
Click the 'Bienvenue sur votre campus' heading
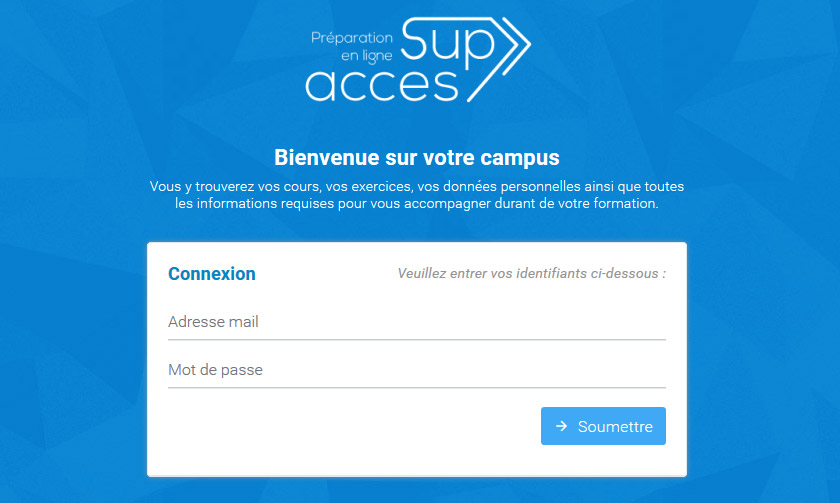click(417, 157)
